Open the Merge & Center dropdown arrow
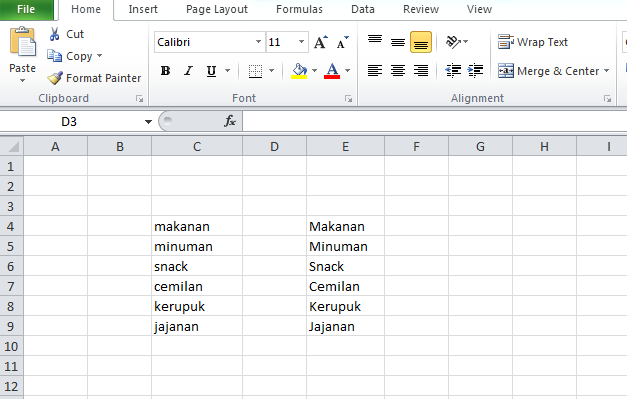The image size is (627, 399). pos(607,71)
